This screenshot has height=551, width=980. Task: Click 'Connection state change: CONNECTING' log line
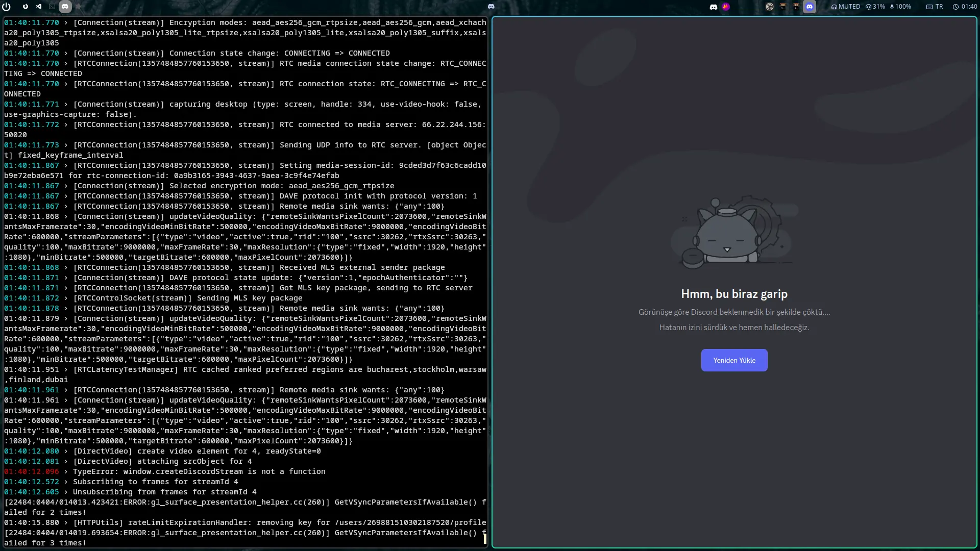point(197,53)
